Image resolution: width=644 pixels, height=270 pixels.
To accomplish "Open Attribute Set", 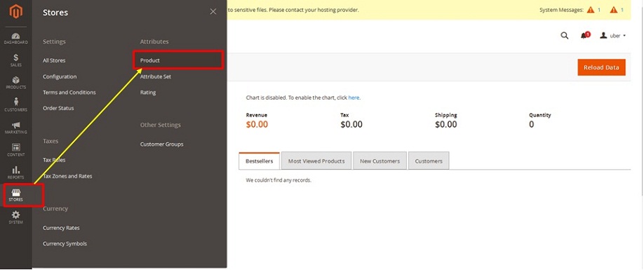I will pyautogui.click(x=156, y=76).
